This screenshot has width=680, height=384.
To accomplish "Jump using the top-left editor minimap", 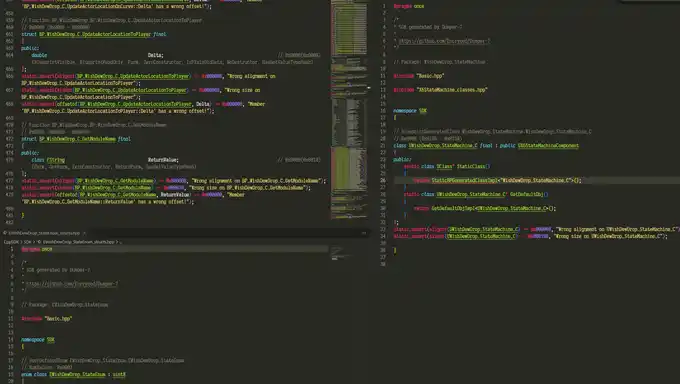I will 349,108.
